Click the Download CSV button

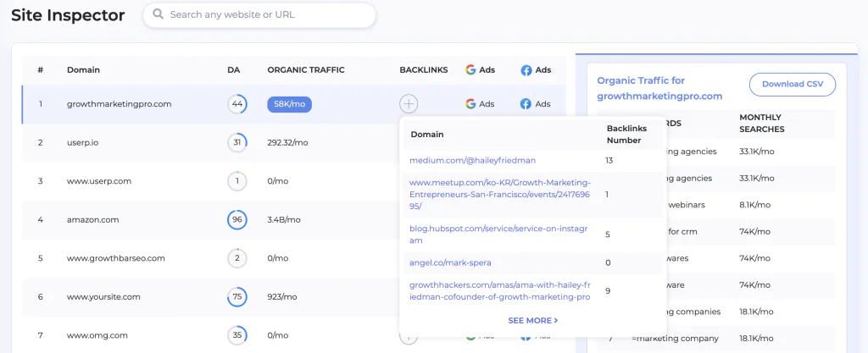(793, 85)
